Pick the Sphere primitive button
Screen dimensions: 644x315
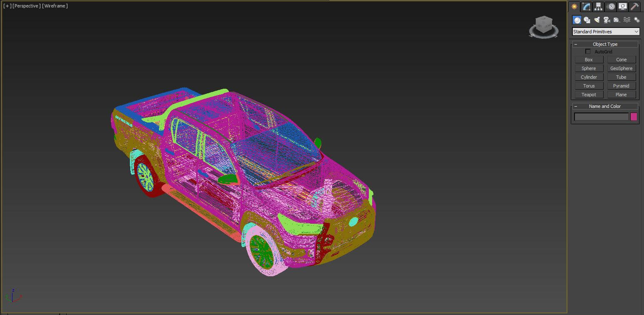click(x=589, y=68)
